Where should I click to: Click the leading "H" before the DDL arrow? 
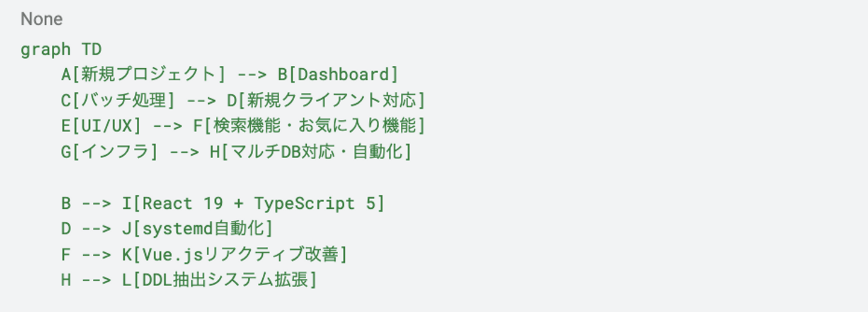tap(66, 280)
